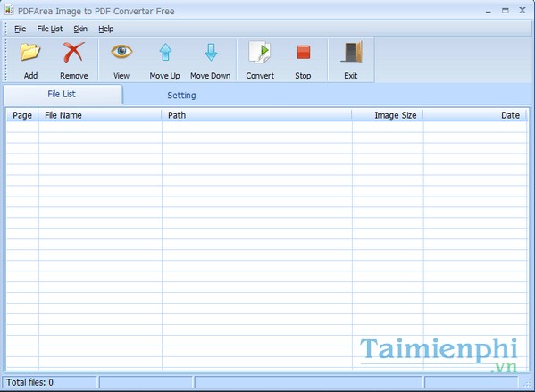535x392 pixels.
Task: Close the PDFArea window
Action: 522,10
